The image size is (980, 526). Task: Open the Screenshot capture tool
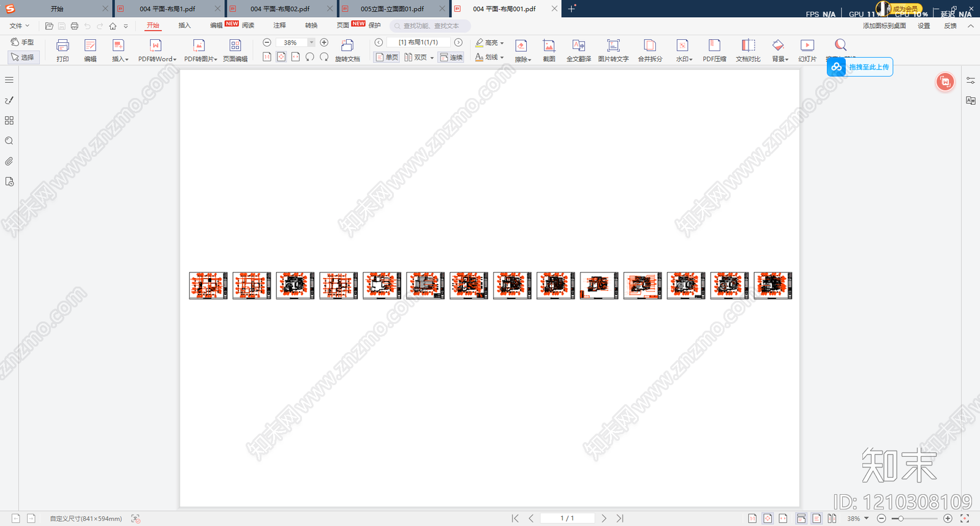coord(549,50)
